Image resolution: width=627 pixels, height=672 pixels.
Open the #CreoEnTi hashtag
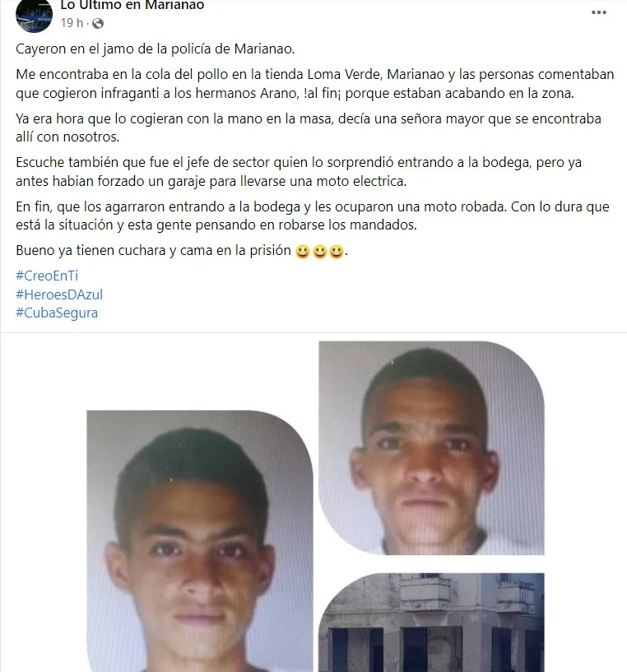tap(47, 276)
